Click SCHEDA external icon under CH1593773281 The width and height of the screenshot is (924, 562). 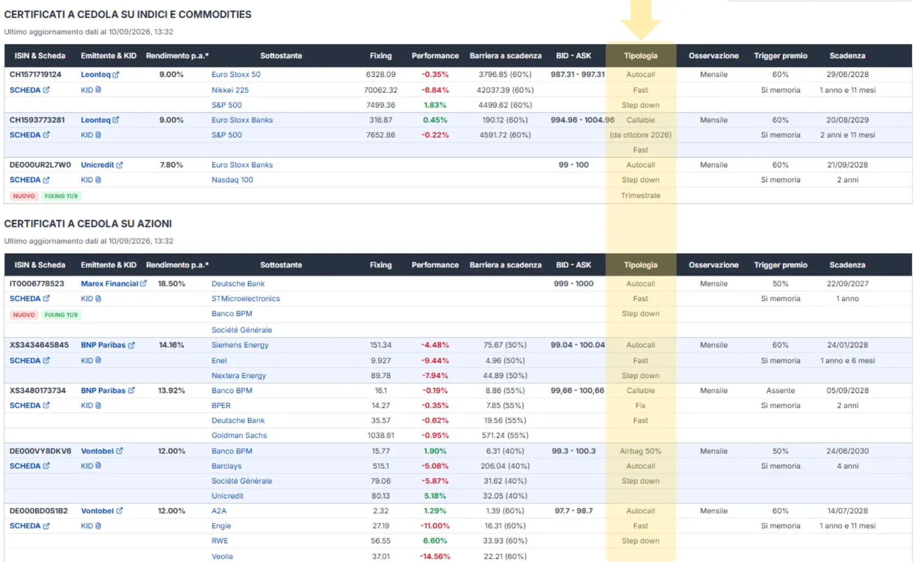point(46,135)
